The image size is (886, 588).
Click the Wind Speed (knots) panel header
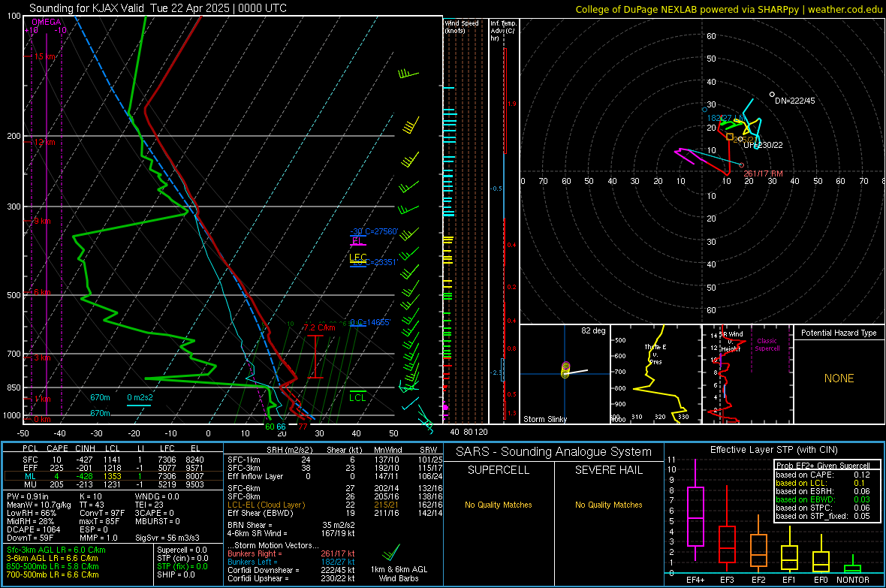tap(461, 26)
